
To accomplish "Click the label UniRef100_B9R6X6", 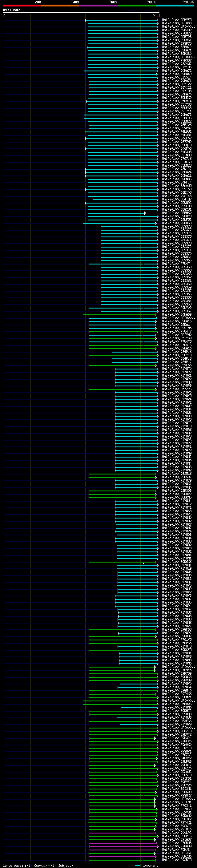I will 177,562.
